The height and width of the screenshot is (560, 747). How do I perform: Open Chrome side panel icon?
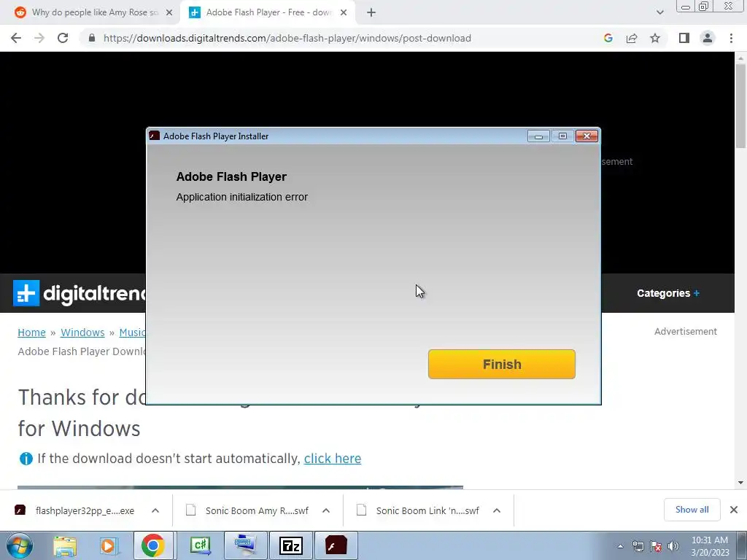[x=684, y=38]
